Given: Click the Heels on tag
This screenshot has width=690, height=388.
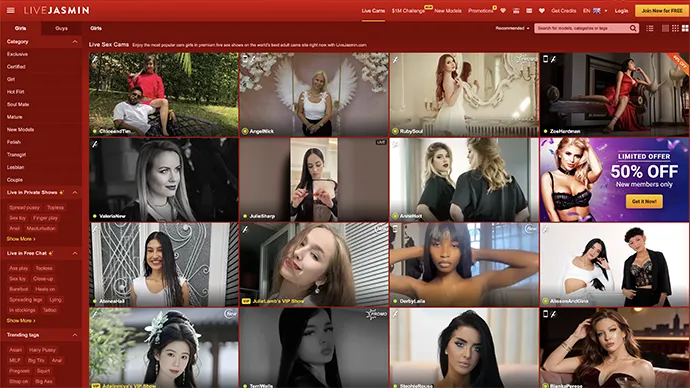Looking at the screenshot, I should click(x=45, y=289).
